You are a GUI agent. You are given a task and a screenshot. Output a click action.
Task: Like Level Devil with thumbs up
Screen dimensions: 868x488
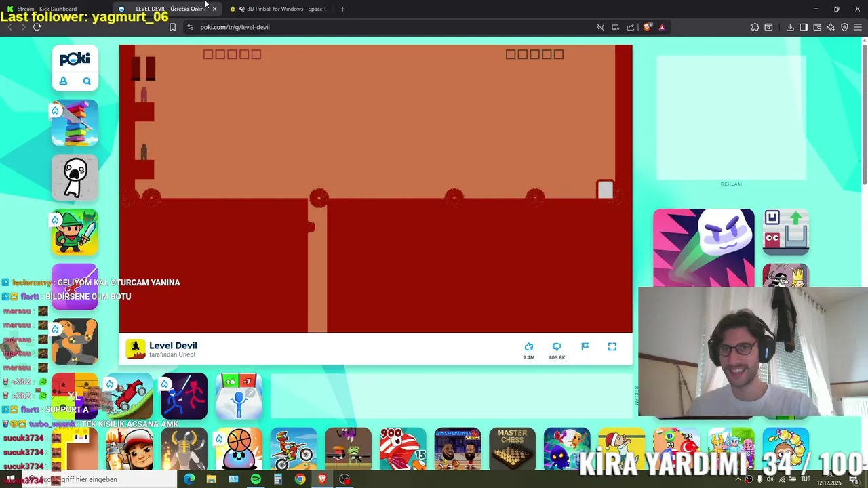point(529,346)
